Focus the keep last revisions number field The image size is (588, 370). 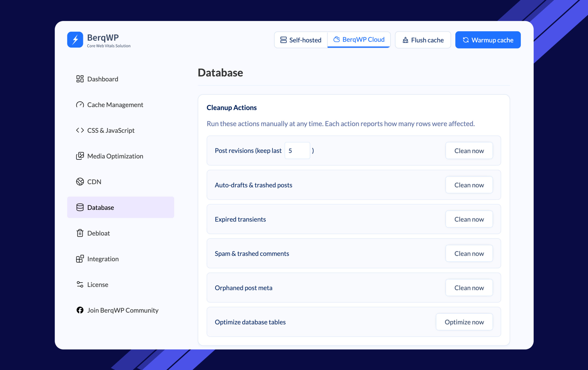click(297, 151)
